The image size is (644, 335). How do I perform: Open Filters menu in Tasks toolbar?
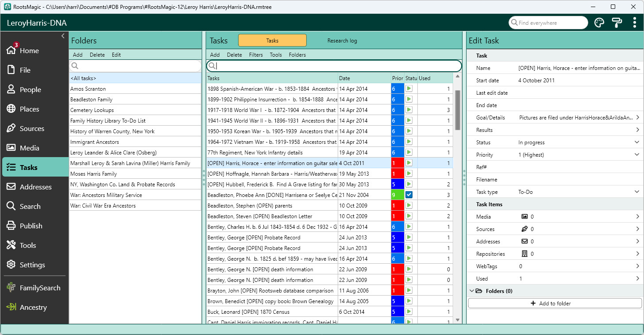[x=256, y=55]
